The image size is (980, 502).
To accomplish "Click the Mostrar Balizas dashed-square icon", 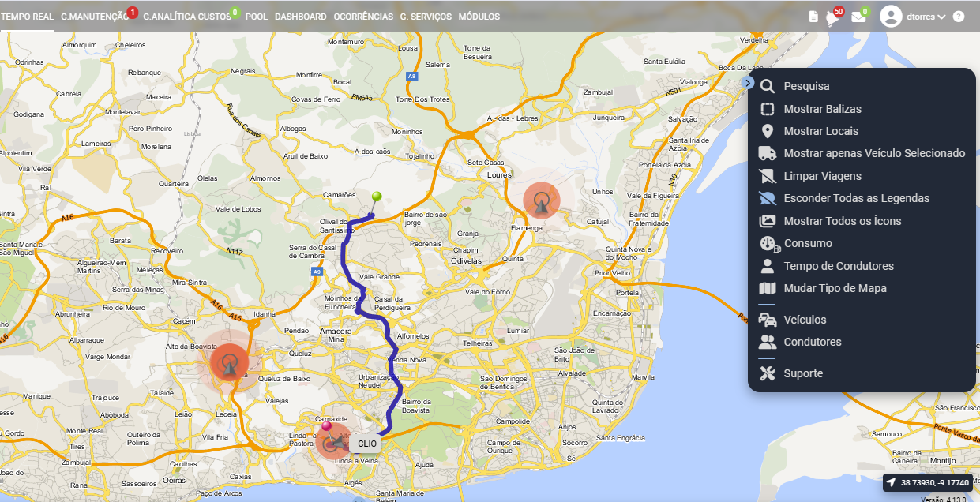I will point(767,109).
